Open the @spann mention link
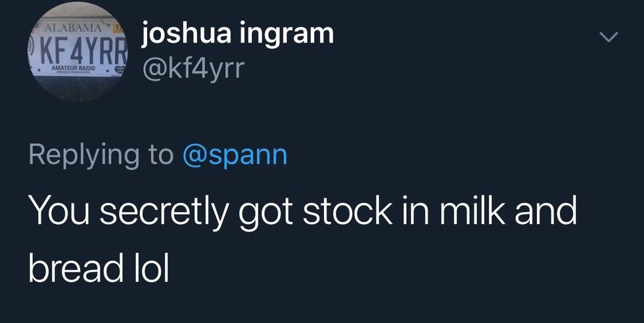This screenshot has width=644, height=323. (235, 155)
